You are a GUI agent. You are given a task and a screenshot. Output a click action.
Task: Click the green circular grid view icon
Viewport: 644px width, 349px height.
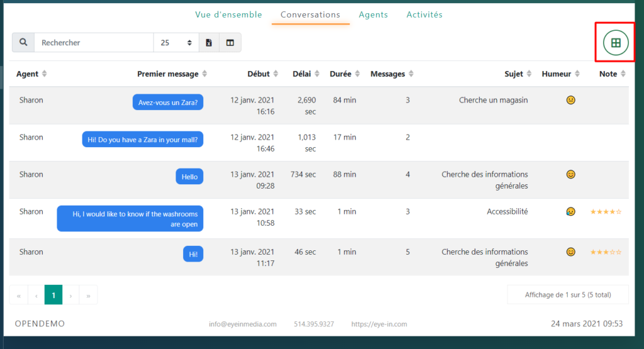(615, 43)
